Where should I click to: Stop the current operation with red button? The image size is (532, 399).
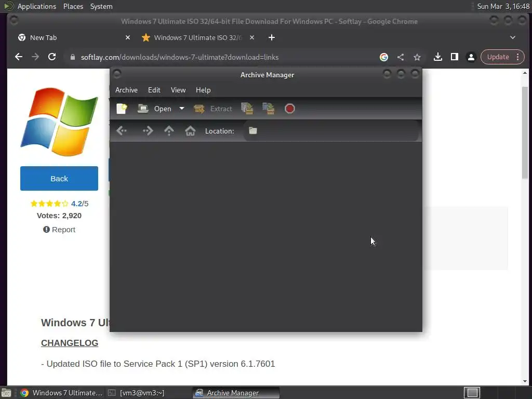tap(290, 109)
